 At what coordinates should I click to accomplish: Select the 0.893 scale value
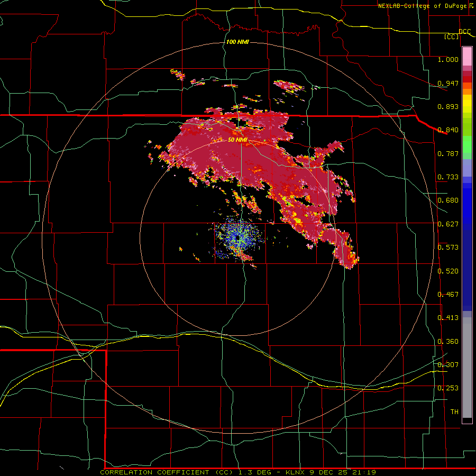(x=448, y=106)
